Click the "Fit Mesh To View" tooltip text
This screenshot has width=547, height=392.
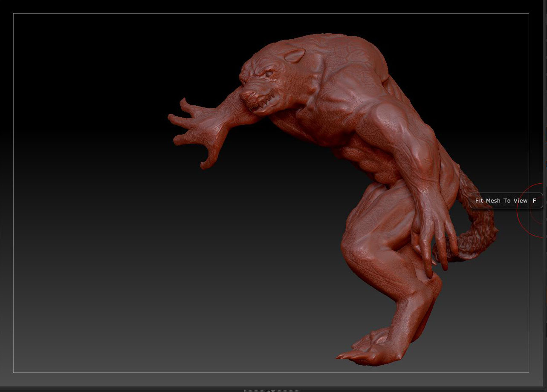click(x=501, y=201)
